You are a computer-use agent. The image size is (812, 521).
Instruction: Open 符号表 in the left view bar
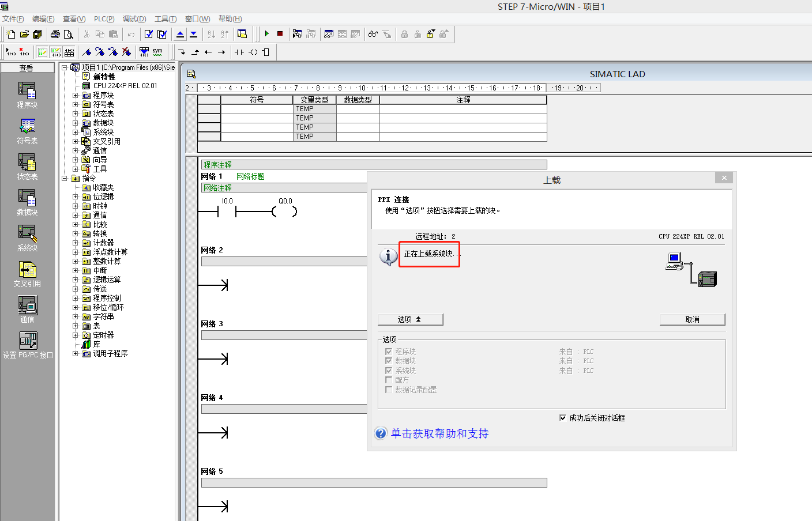pos(27,131)
